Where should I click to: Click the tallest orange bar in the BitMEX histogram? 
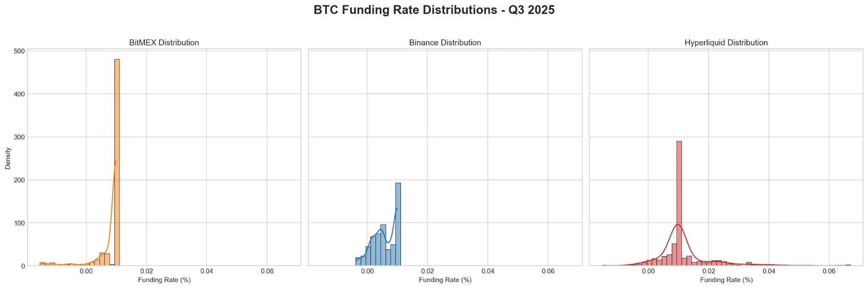(117, 161)
